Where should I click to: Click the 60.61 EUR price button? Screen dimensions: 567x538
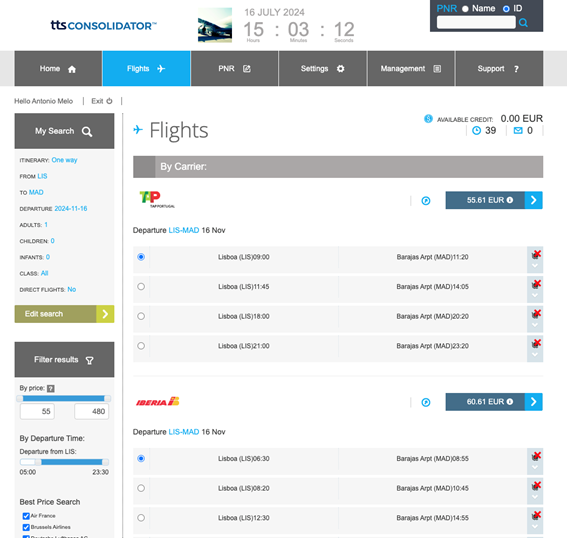point(485,402)
